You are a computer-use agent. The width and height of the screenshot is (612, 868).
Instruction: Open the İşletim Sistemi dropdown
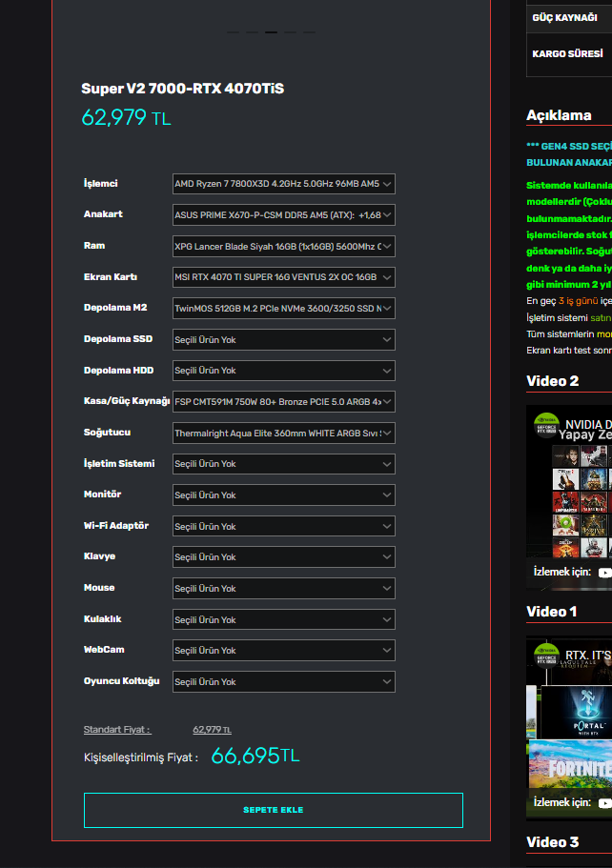(283, 464)
